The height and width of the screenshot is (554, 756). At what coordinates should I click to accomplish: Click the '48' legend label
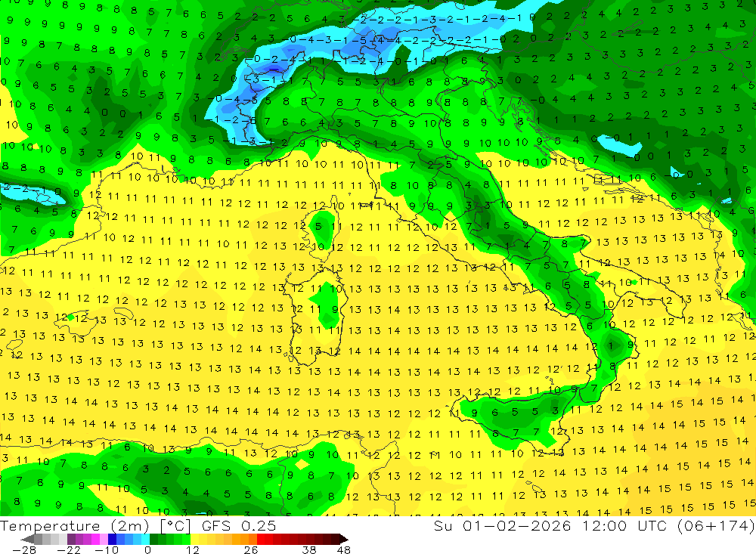(x=343, y=549)
